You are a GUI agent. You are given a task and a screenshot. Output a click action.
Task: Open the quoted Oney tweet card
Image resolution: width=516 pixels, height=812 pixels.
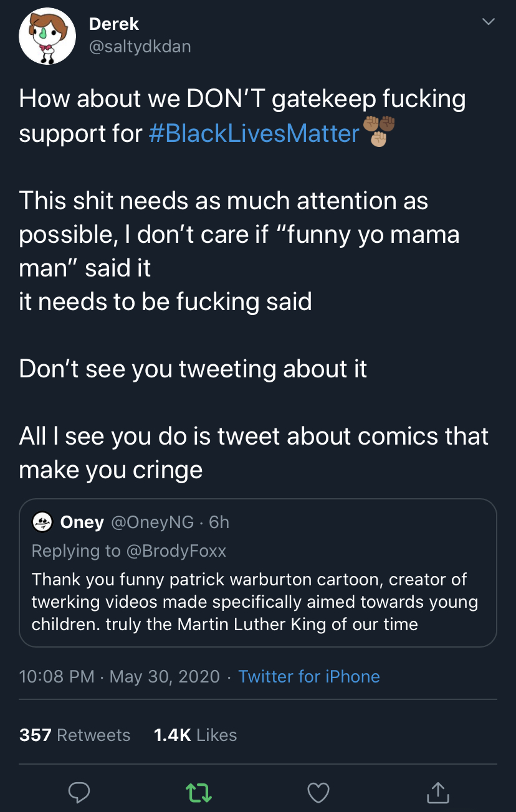[x=258, y=573]
